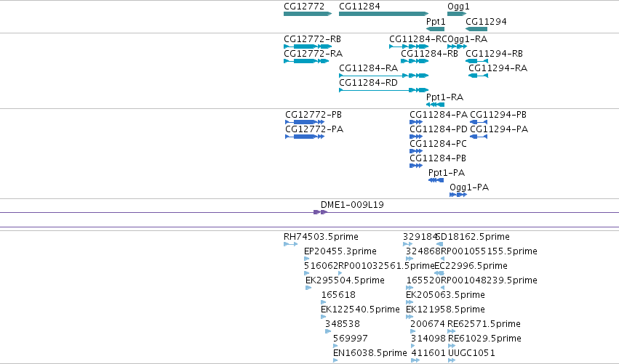This screenshot has width=619, height=364.
Task: Click feature 348538
Action: tap(327, 331)
